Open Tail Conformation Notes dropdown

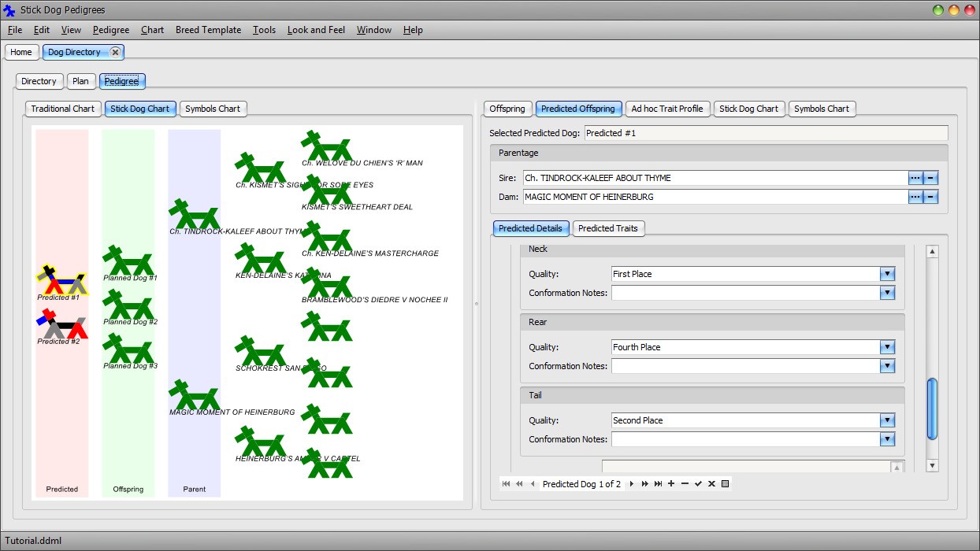pyautogui.click(x=887, y=439)
